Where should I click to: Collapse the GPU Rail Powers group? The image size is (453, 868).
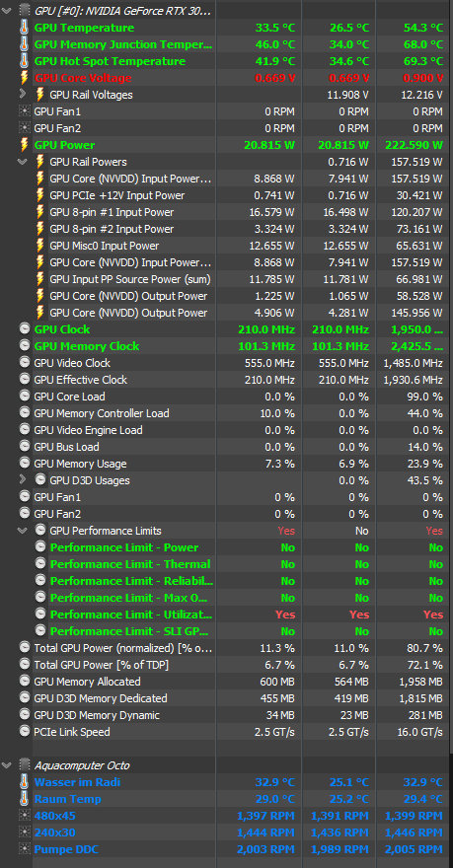click(x=23, y=162)
